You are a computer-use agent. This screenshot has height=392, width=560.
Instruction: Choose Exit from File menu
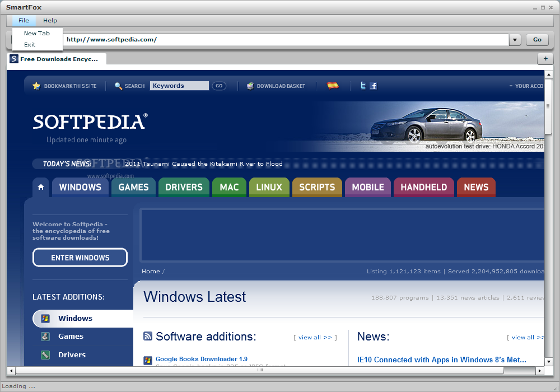37,44
